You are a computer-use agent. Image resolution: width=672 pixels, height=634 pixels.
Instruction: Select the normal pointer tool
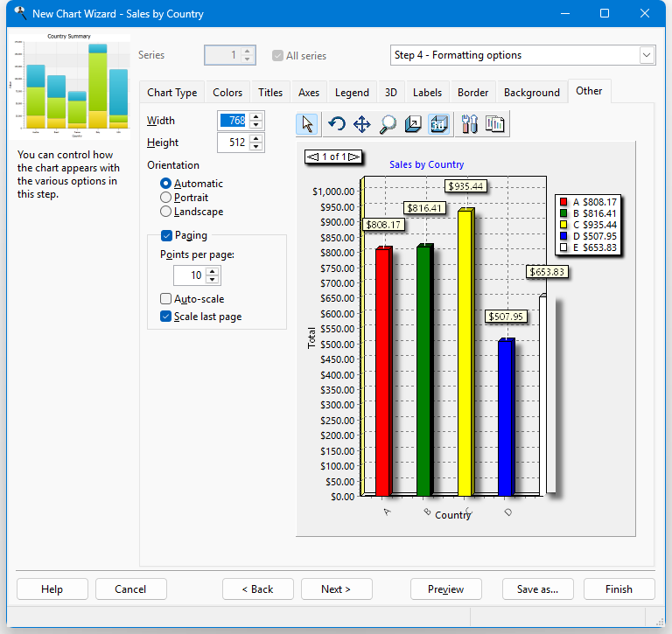[307, 124]
